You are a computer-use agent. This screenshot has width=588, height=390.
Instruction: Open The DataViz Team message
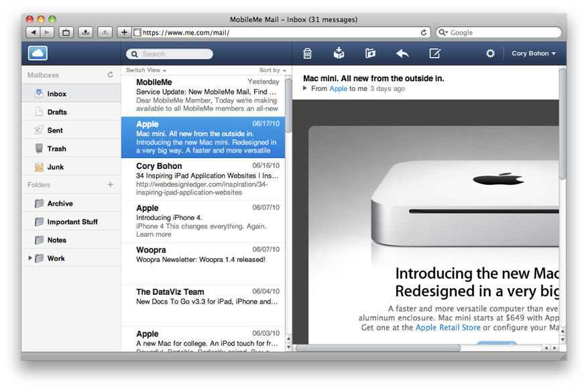click(x=203, y=305)
